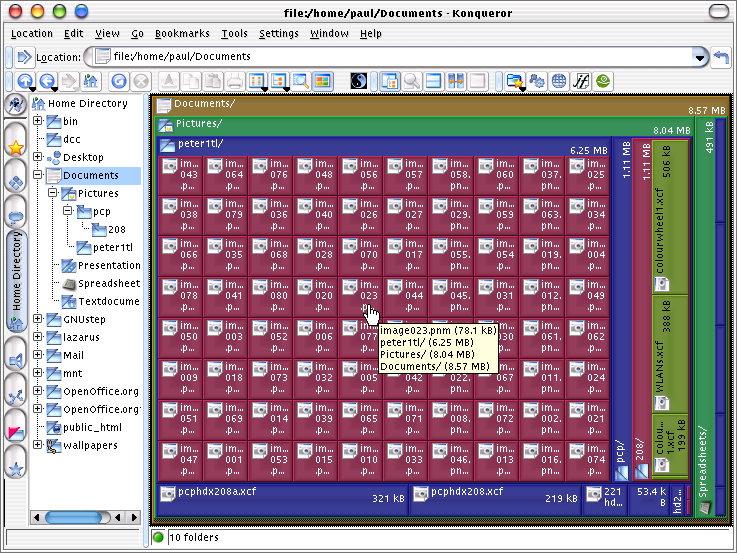Click the Back navigation arrow
This screenshot has width=737, height=553.
click(x=47, y=81)
